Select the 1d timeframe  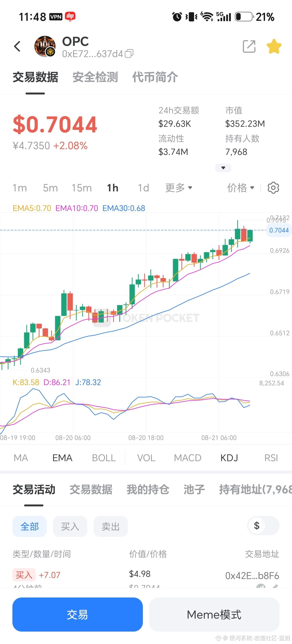144,188
